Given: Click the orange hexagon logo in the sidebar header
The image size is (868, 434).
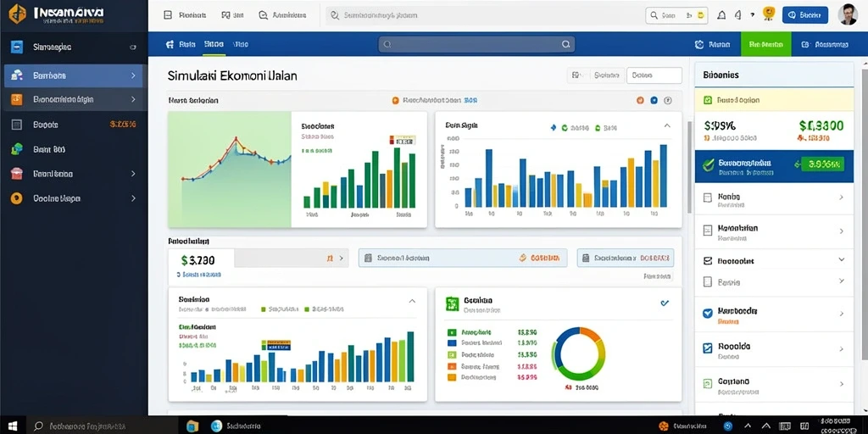Looking at the screenshot, I should (x=17, y=14).
